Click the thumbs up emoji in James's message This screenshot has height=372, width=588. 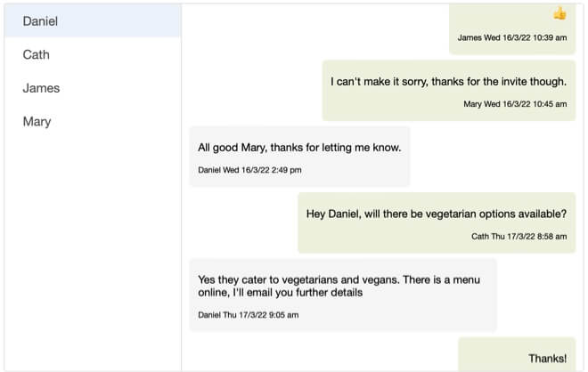click(x=559, y=14)
